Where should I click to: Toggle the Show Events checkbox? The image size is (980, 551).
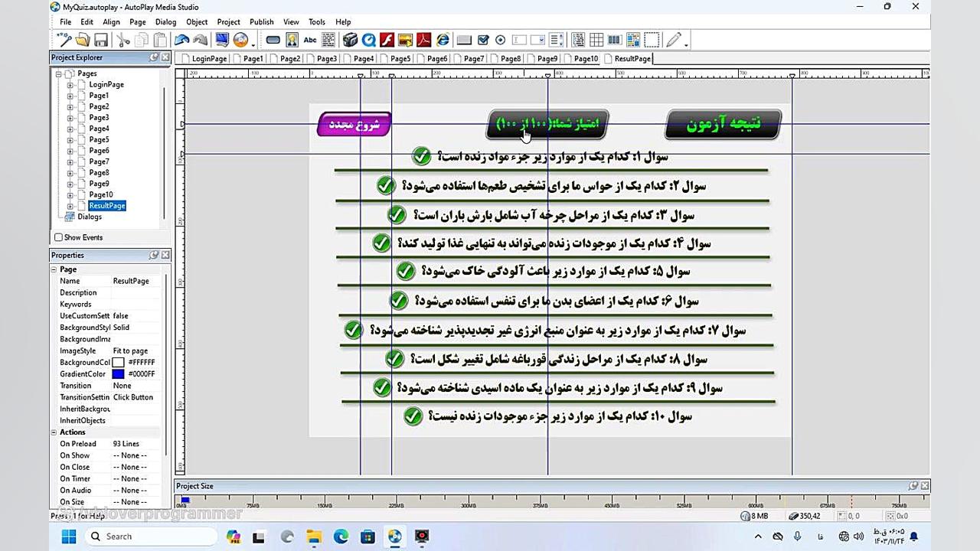[58, 237]
